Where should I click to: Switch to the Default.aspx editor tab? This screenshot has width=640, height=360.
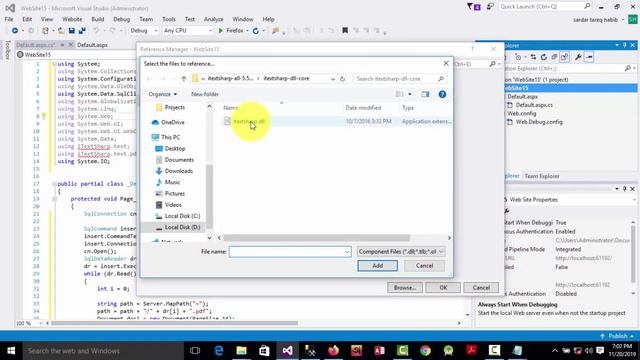click(x=92, y=45)
